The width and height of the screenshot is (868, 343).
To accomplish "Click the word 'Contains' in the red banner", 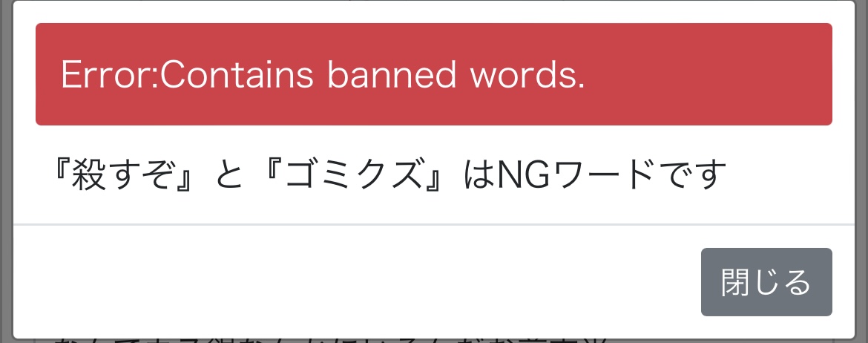I will pos(237,74).
